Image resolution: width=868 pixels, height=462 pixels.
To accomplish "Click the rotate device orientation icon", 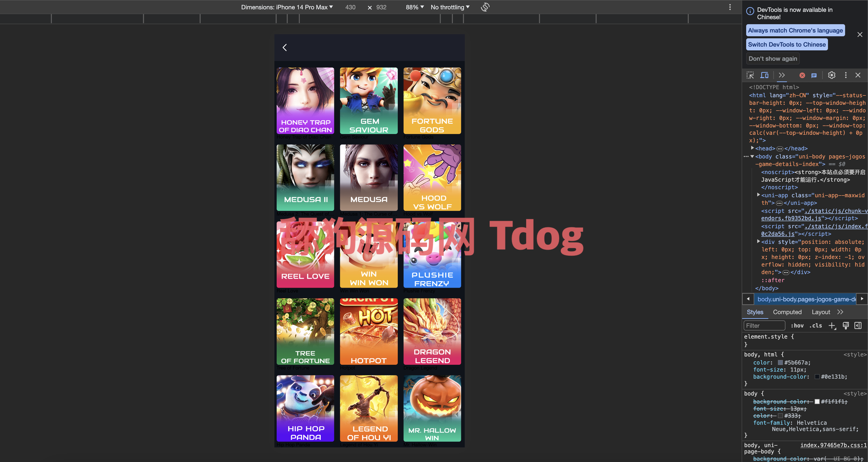I will pyautogui.click(x=485, y=7).
